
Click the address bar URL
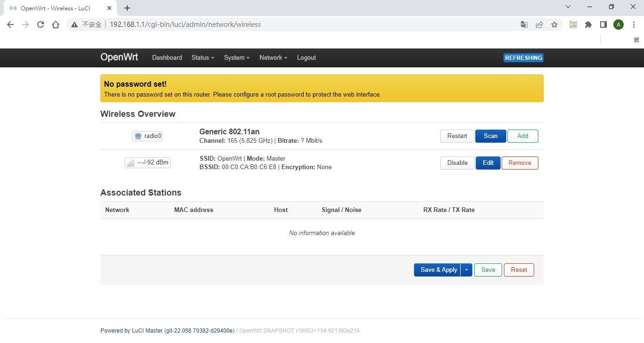click(x=185, y=24)
